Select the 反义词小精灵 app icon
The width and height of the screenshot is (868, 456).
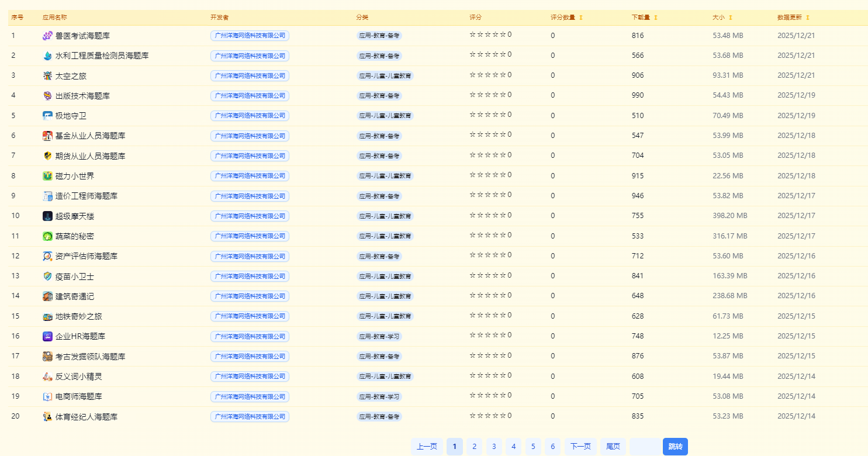(x=47, y=376)
